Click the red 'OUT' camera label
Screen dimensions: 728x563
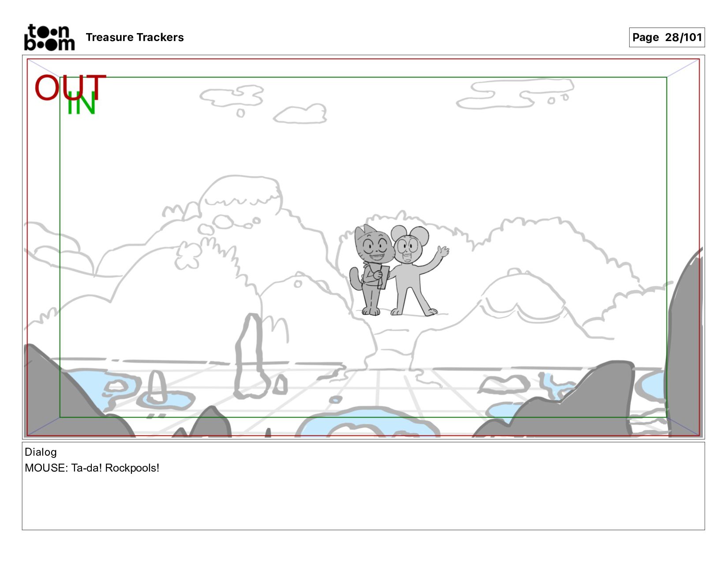[71, 87]
